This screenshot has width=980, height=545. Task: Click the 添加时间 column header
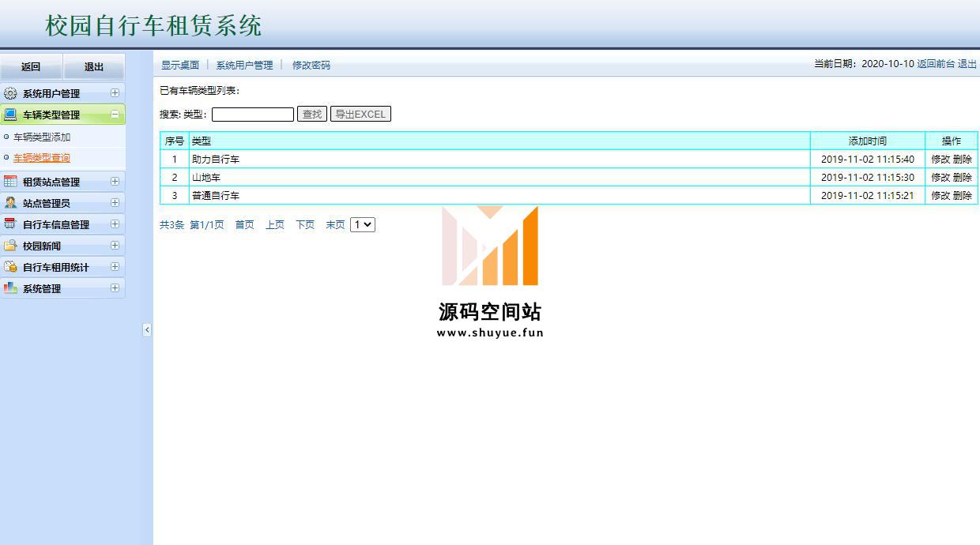click(868, 141)
